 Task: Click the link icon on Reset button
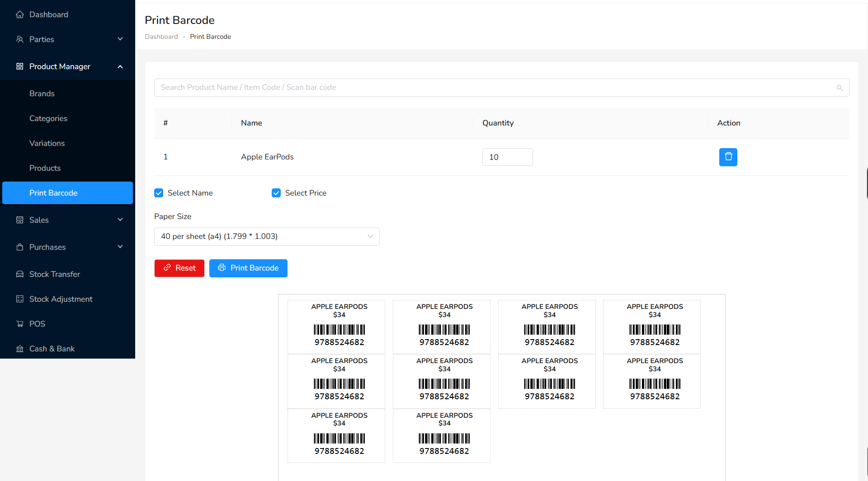(167, 268)
